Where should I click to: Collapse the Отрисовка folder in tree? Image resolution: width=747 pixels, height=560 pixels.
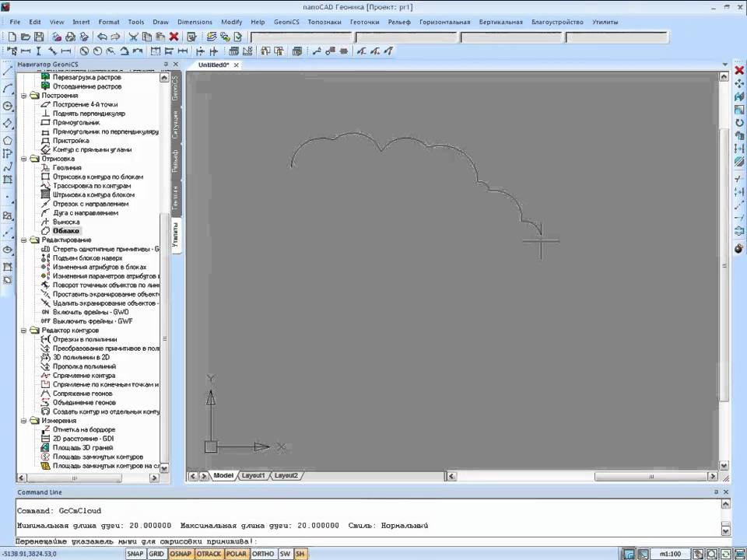(x=24, y=159)
